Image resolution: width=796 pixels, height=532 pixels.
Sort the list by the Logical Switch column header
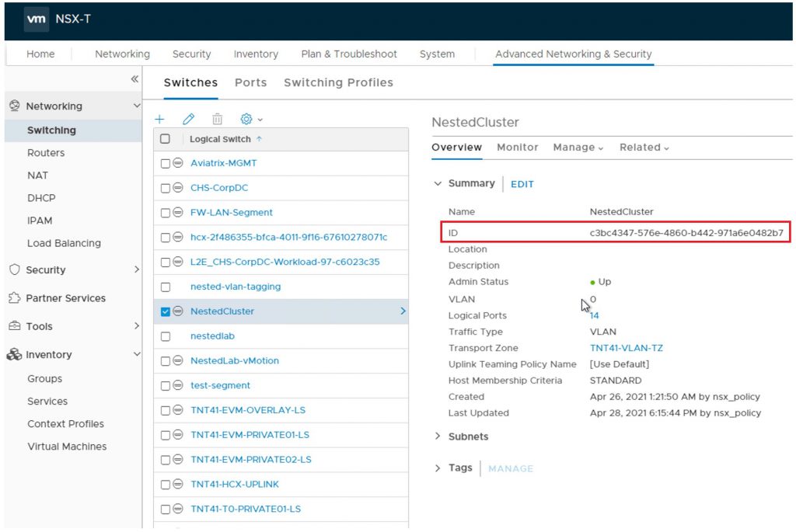[220, 139]
